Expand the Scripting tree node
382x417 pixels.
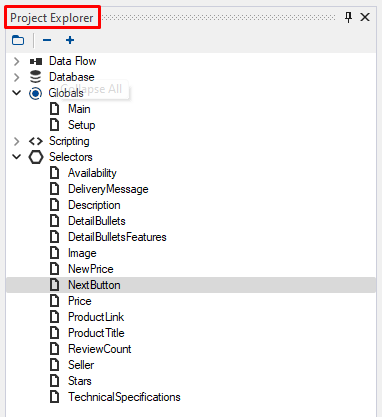(x=16, y=141)
